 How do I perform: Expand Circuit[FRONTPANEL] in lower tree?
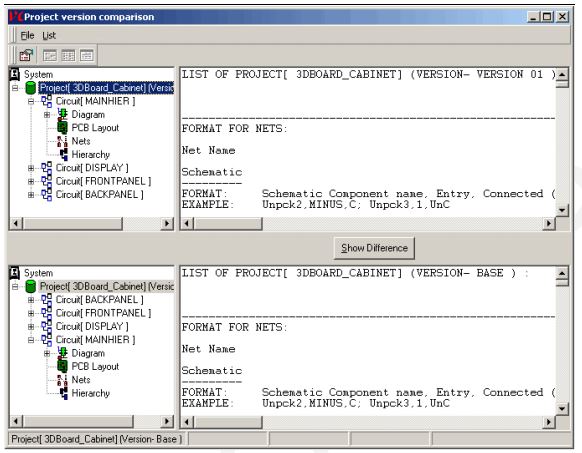[31, 313]
